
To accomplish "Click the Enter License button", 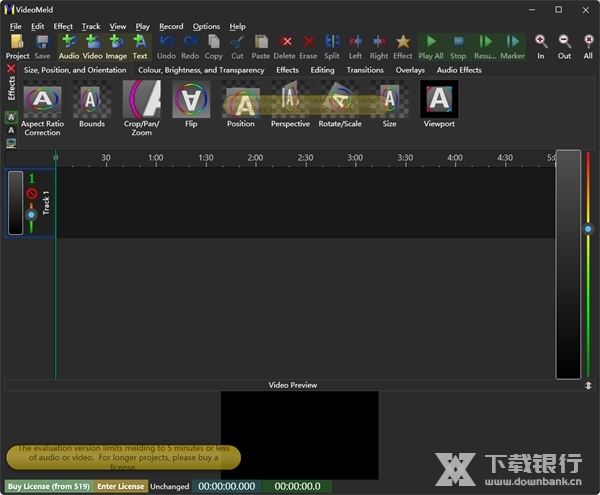I will tap(120, 486).
